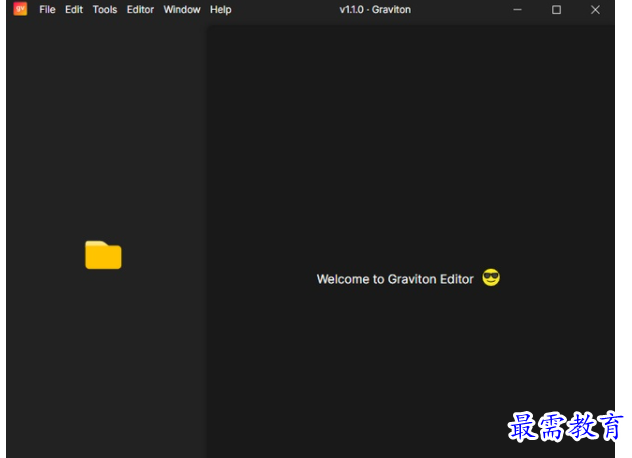Image resolution: width=632 pixels, height=458 pixels.
Task: Open the Help menu
Action: point(220,10)
